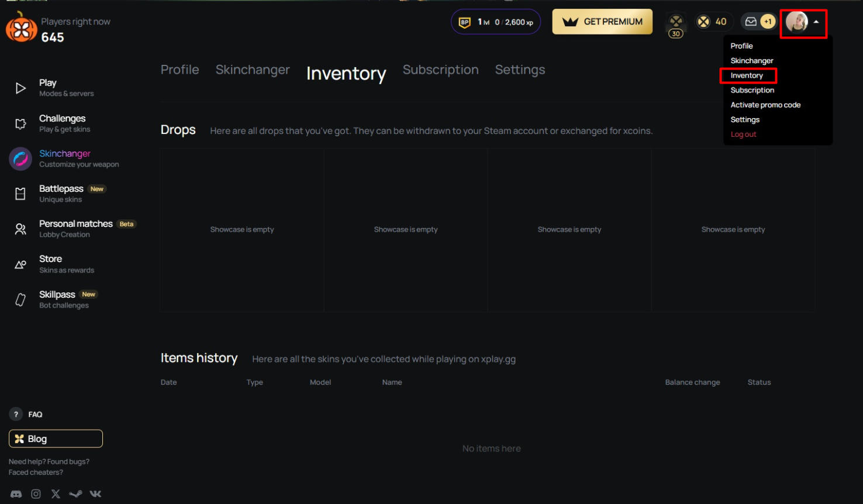This screenshot has width=863, height=504.
Task: Click 'Need help? Found bugs?' text
Action: click(x=49, y=462)
